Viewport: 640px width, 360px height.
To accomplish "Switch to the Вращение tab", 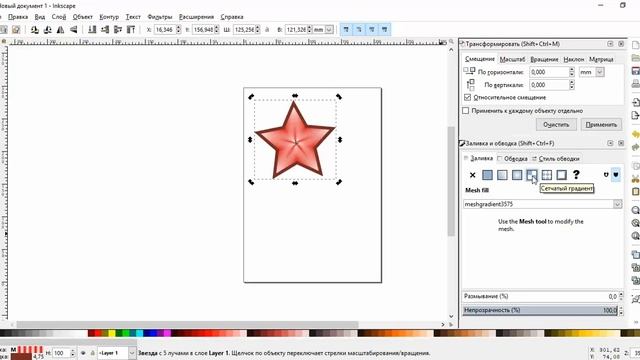I will [544, 59].
